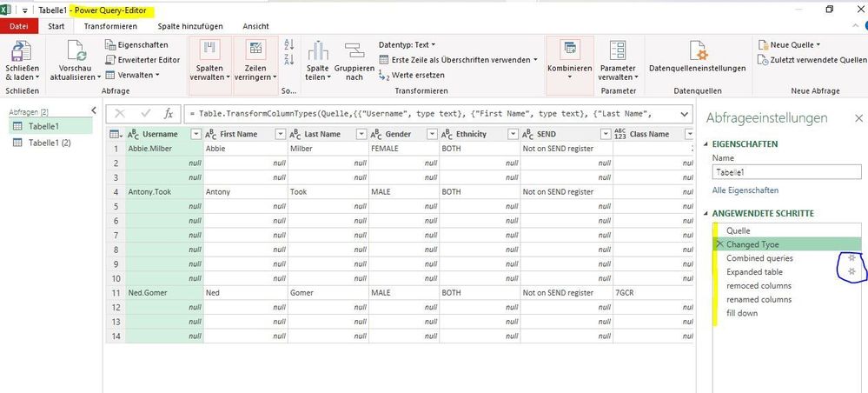Image resolution: width=868 pixels, height=393 pixels.
Task: Select query Tabelle1 in Abfragen list
Action: coord(51,126)
